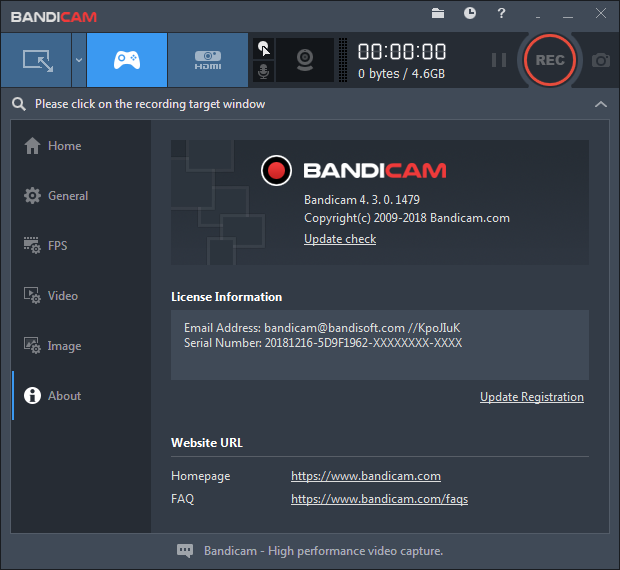Viewport: 620px width, 570px height.
Task: Minimize the window to system tray
Action: pos(538,15)
